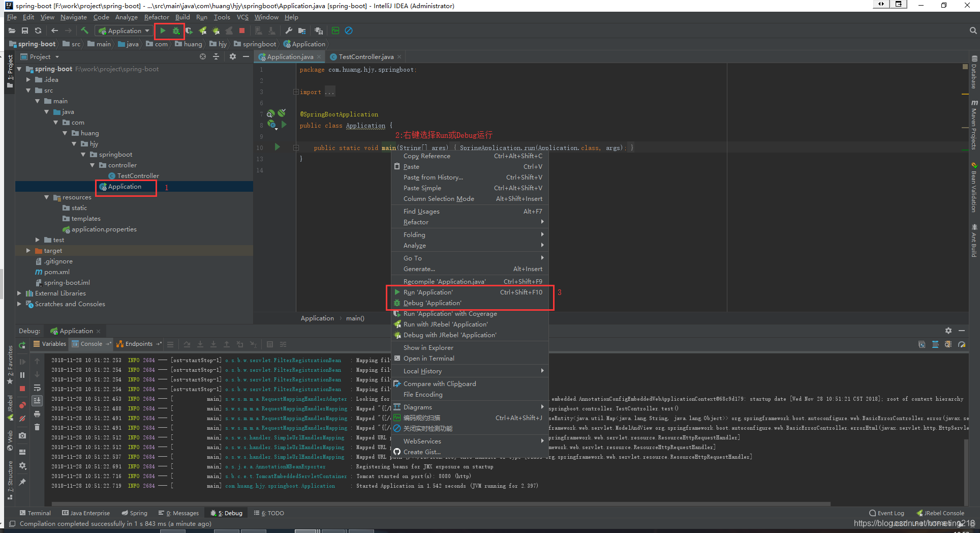Open the Event Log
Viewport: 980px width, 533px height.
(886, 513)
